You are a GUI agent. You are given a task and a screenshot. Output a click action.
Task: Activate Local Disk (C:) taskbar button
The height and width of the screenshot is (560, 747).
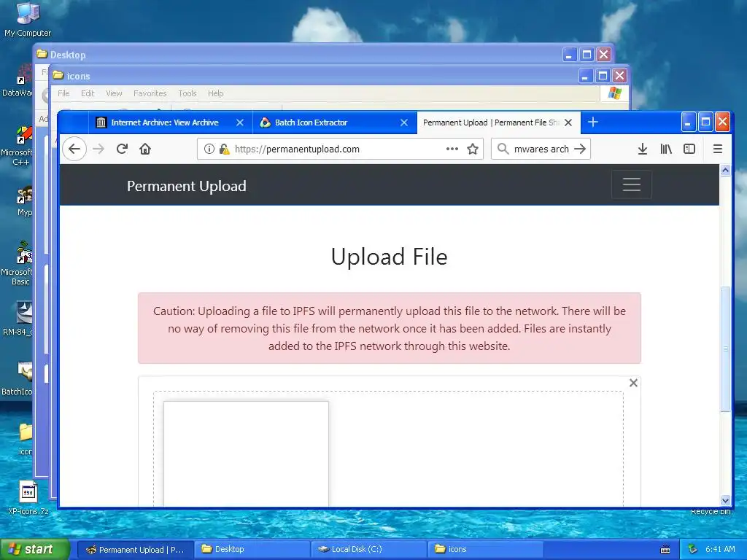click(x=369, y=550)
